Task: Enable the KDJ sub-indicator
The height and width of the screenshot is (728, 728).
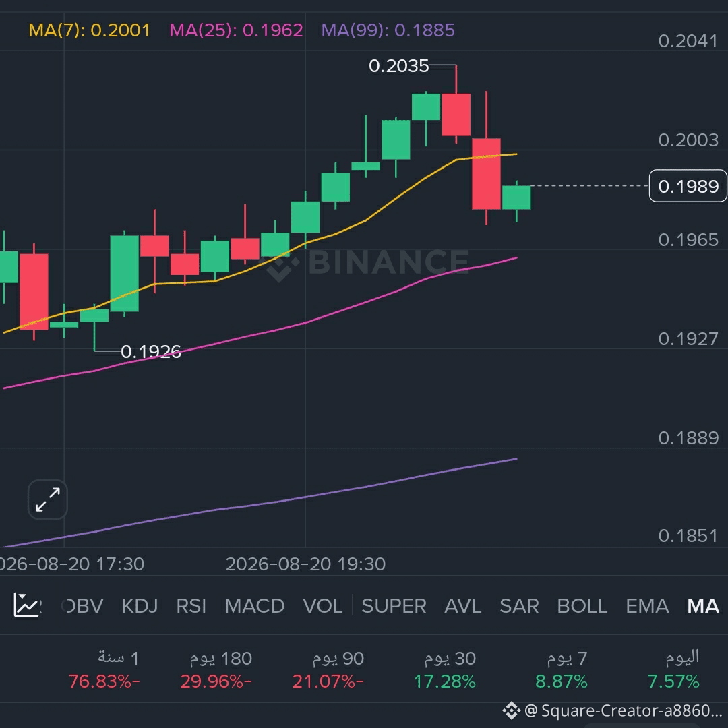Action: [140, 605]
